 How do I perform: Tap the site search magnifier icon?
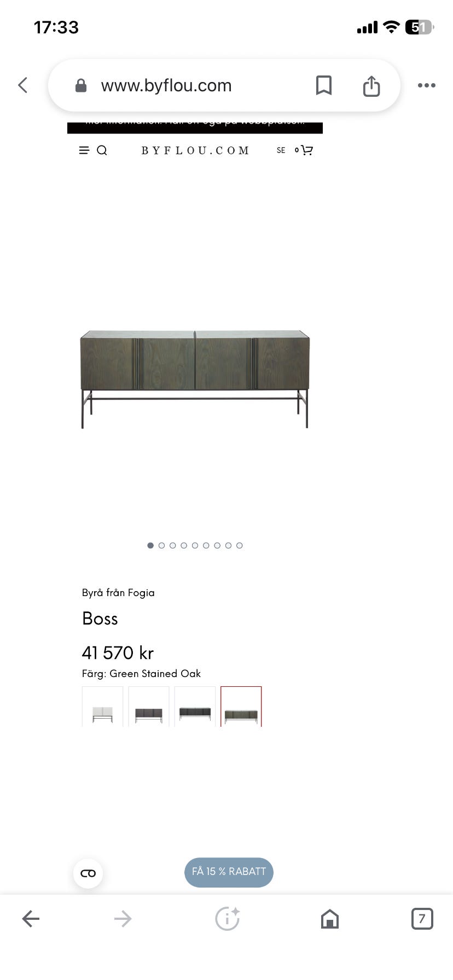pyautogui.click(x=102, y=150)
